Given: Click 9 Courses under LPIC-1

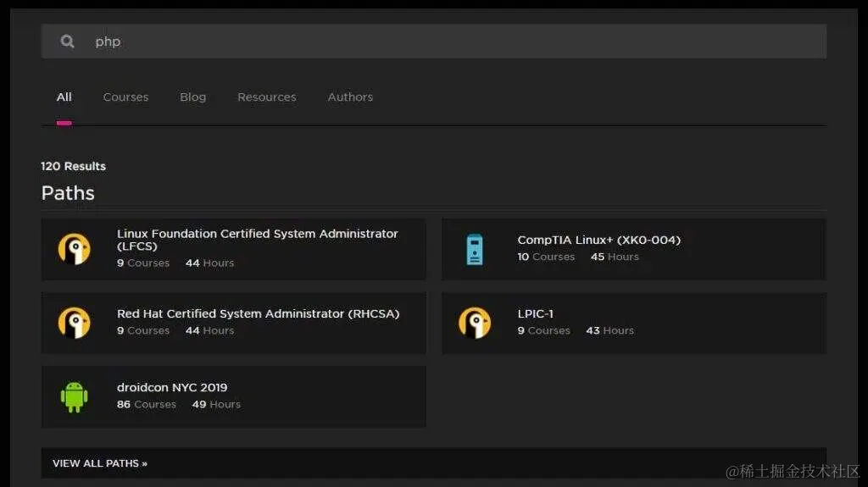Looking at the screenshot, I should point(543,330).
